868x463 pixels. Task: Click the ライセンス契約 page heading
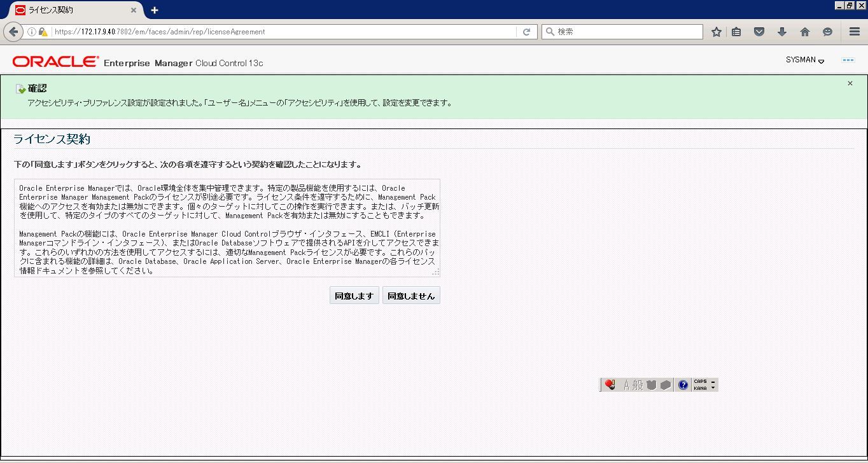tap(52, 139)
